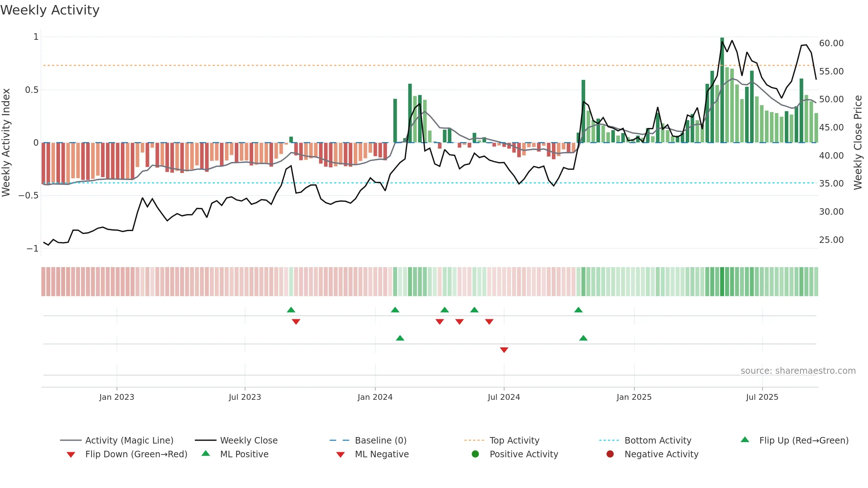
Task: Click the Jul 2023 axis label
Action: click(x=245, y=397)
